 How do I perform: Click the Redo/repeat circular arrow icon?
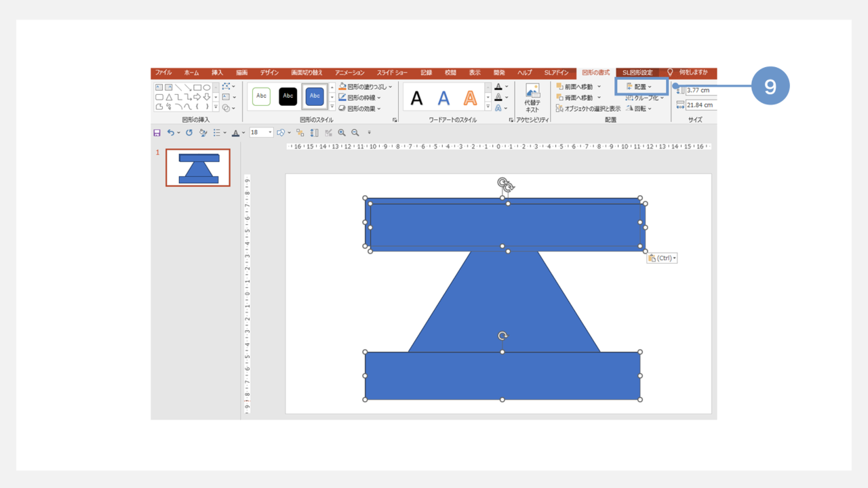pos(189,133)
